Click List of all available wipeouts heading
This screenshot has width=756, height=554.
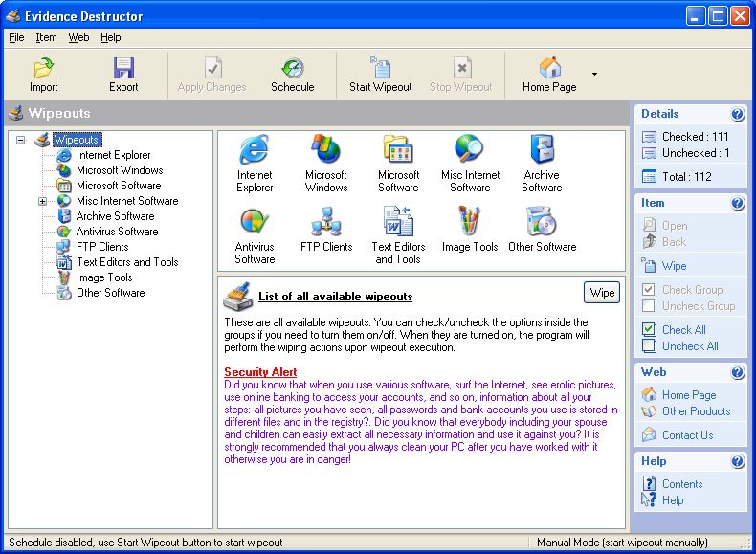pyautogui.click(x=336, y=297)
